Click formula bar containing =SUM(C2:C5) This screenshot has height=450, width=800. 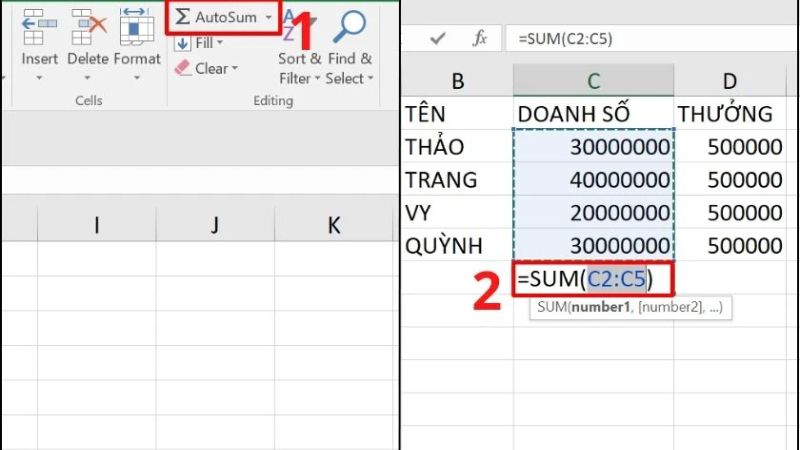coord(651,39)
